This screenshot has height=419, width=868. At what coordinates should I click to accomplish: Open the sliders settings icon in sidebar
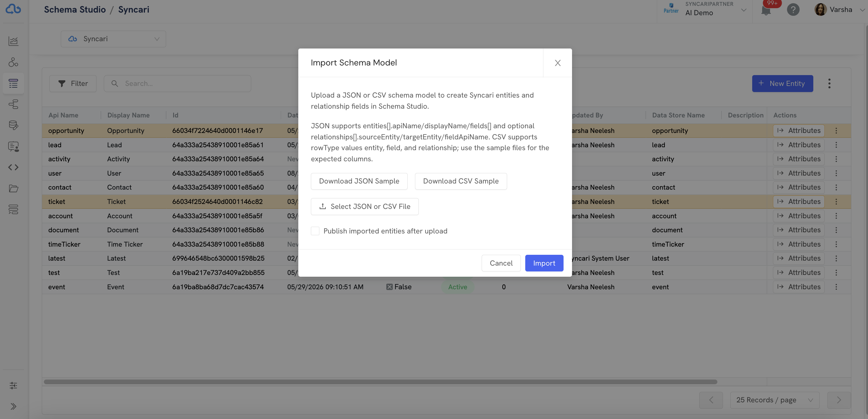[x=13, y=386]
